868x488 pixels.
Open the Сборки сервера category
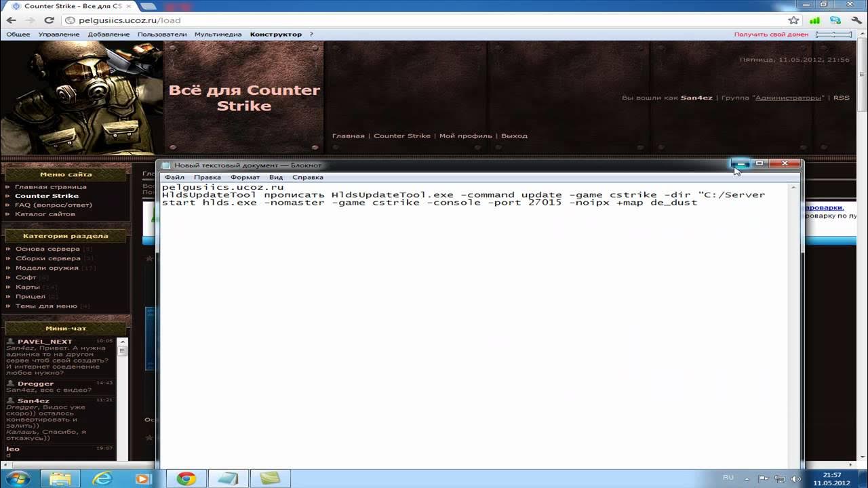click(47, 258)
